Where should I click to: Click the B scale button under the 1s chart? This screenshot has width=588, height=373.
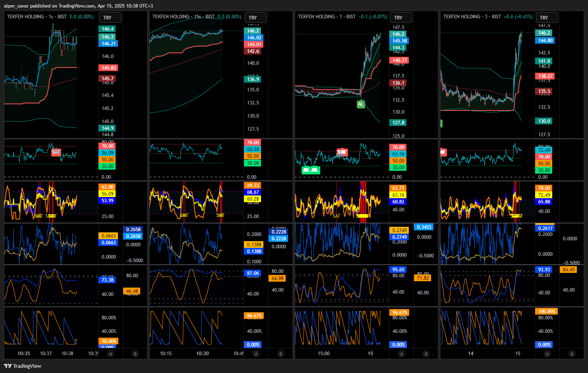pyautogui.click(x=135, y=354)
